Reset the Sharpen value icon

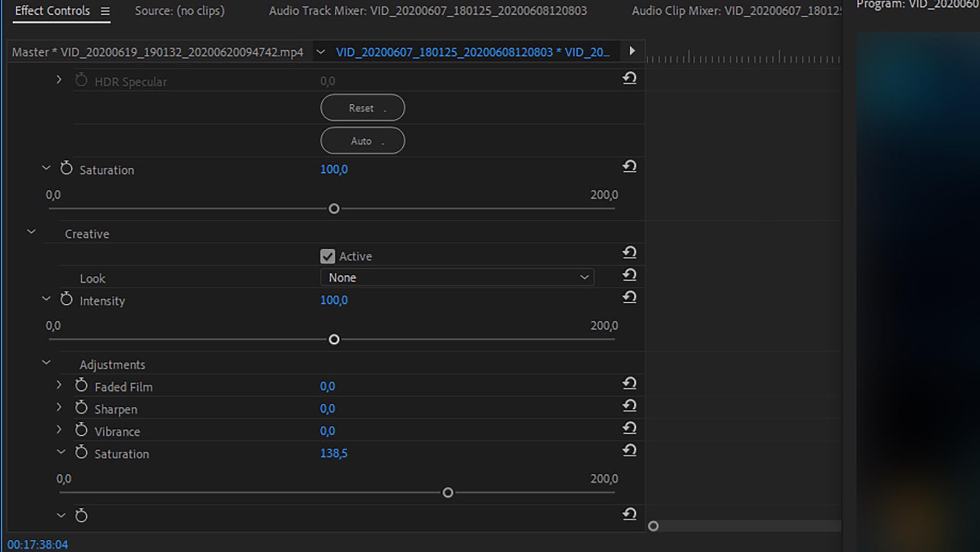630,406
